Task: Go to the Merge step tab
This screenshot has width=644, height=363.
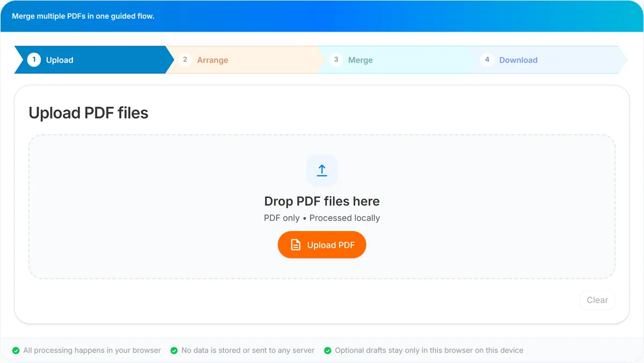Action: click(397, 60)
